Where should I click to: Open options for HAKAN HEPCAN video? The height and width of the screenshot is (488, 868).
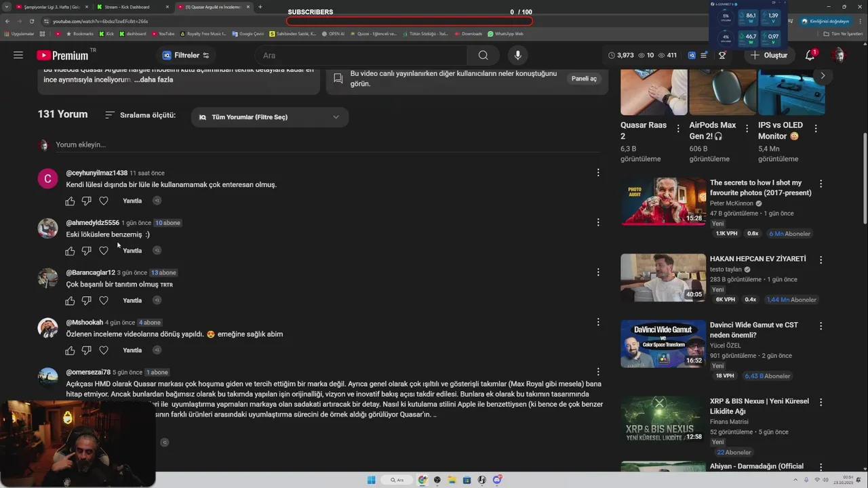pos(821,260)
